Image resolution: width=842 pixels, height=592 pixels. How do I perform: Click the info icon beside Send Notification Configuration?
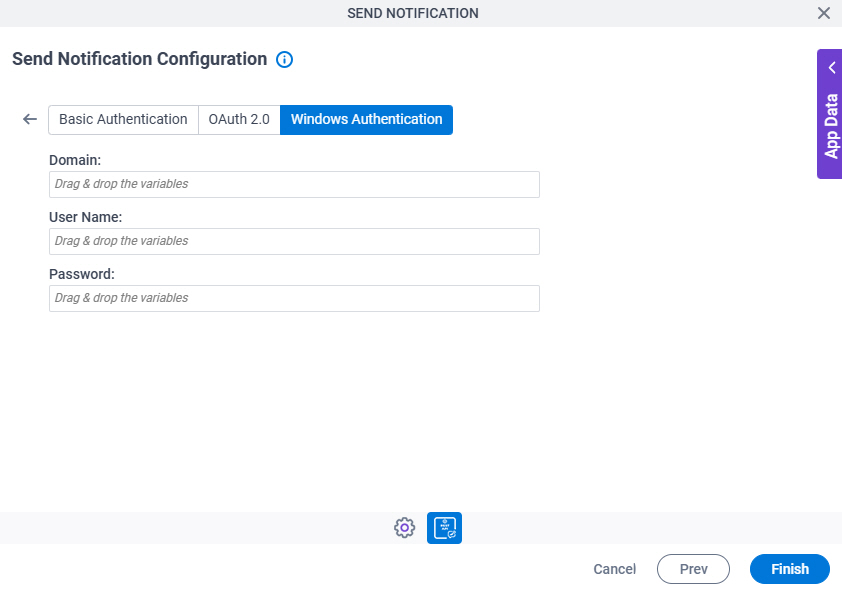pyautogui.click(x=284, y=59)
